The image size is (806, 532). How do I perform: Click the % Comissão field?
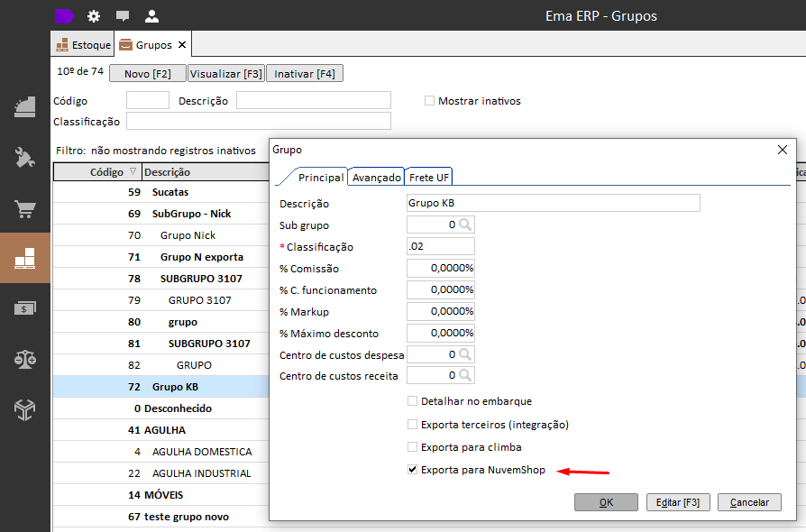click(441, 268)
